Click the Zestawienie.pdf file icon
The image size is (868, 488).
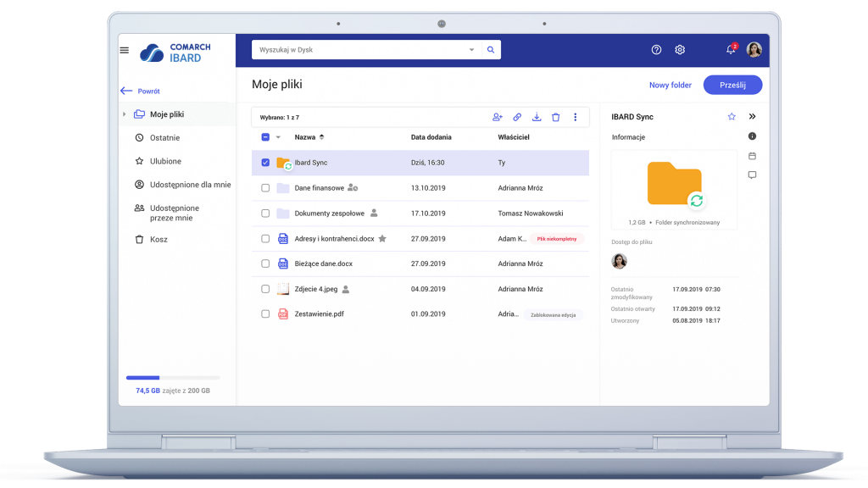pyautogui.click(x=283, y=314)
